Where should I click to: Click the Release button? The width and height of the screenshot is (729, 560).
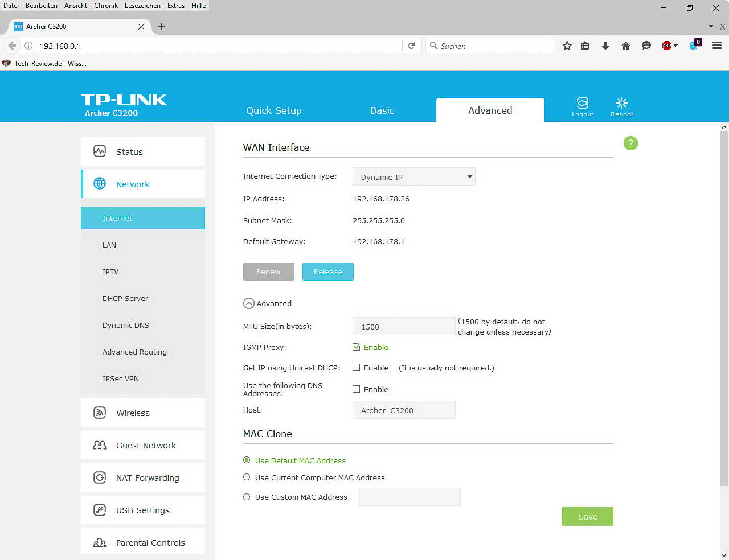(328, 272)
